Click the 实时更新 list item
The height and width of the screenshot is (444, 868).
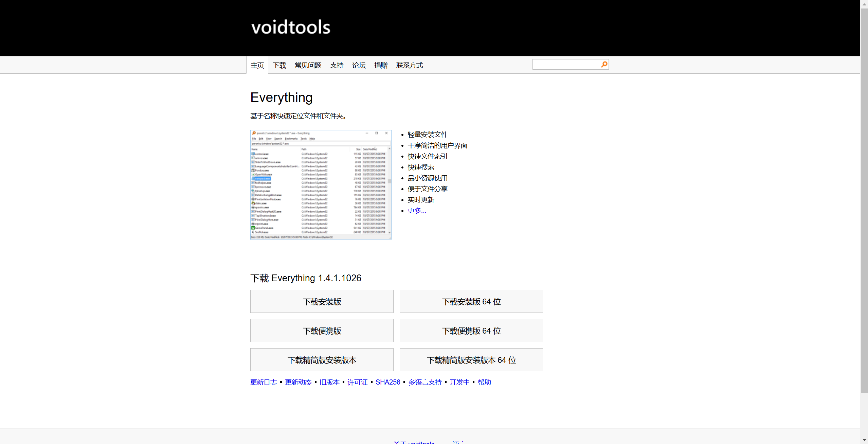pyautogui.click(x=421, y=200)
